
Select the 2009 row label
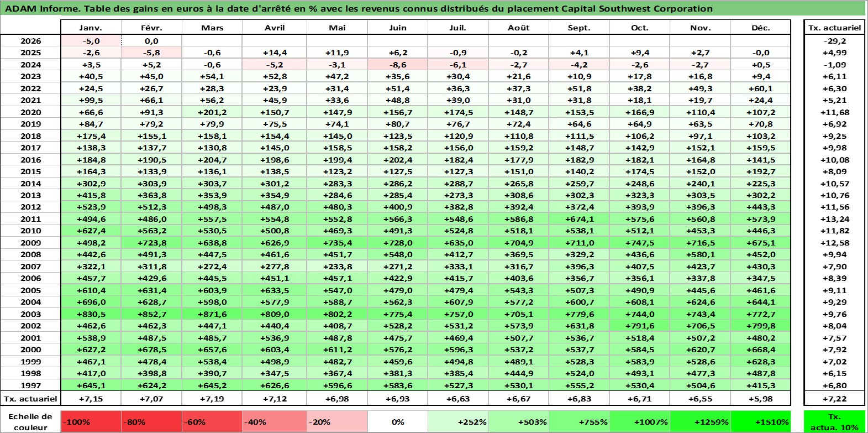point(30,243)
